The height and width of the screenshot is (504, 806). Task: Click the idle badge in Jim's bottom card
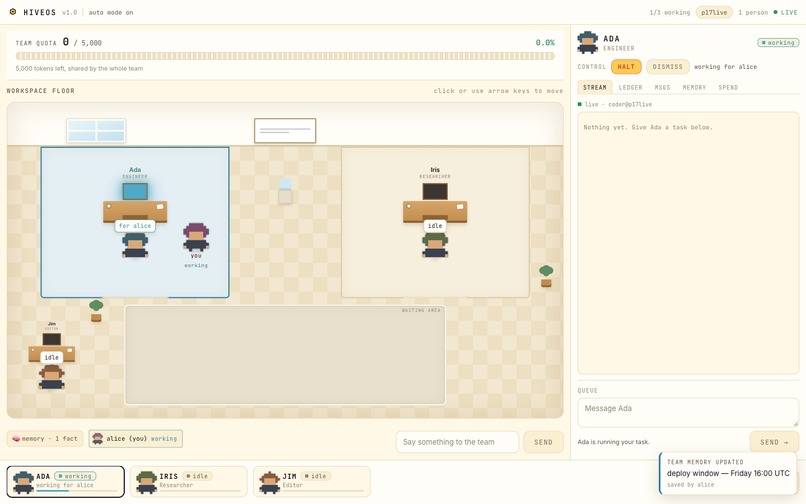click(x=315, y=476)
